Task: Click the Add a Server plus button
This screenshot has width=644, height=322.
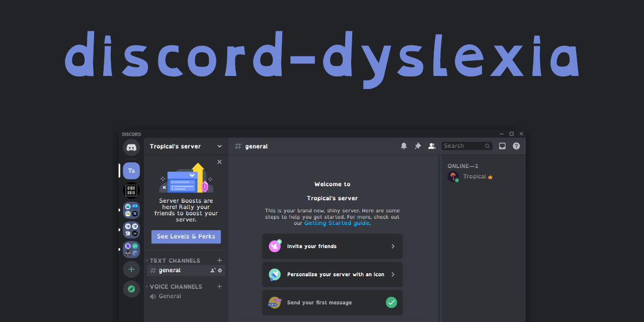Action: point(131,269)
